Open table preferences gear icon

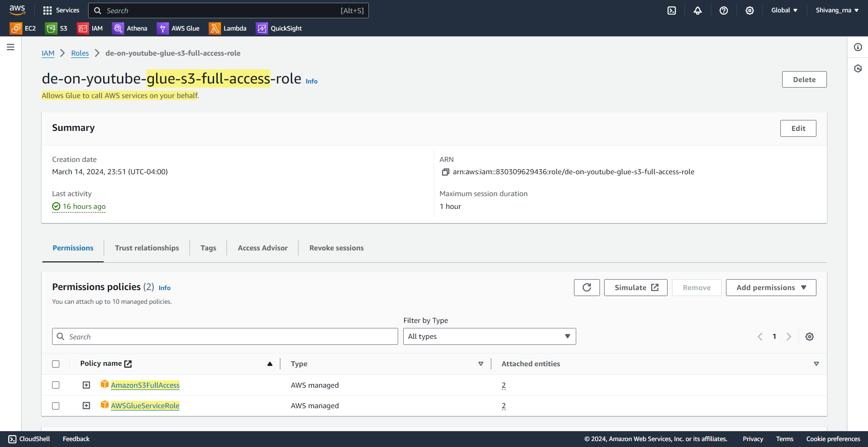(810, 337)
